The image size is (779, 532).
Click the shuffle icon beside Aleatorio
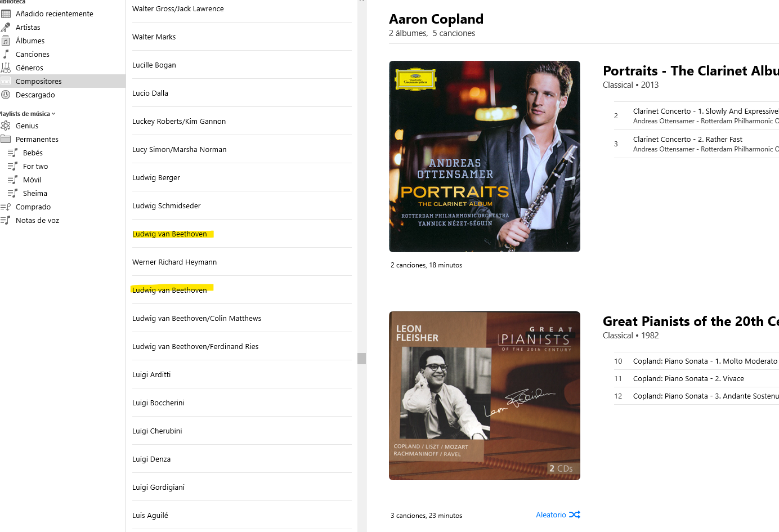(x=575, y=515)
